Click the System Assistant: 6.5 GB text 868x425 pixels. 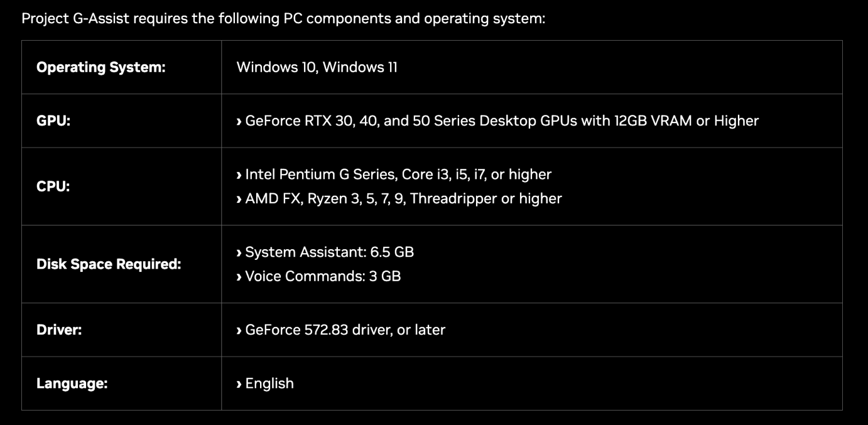click(x=329, y=252)
